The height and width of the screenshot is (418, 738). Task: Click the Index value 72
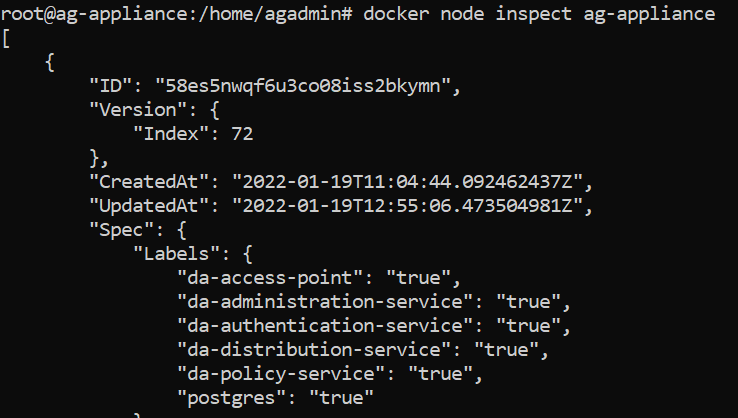tap(242, 133)
